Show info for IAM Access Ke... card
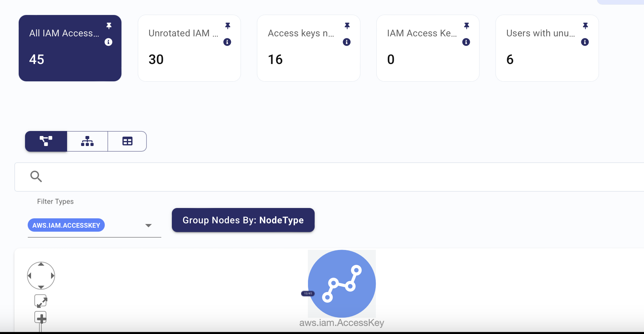Viewport: 644px width, 334px height. [x=466, y=42]
